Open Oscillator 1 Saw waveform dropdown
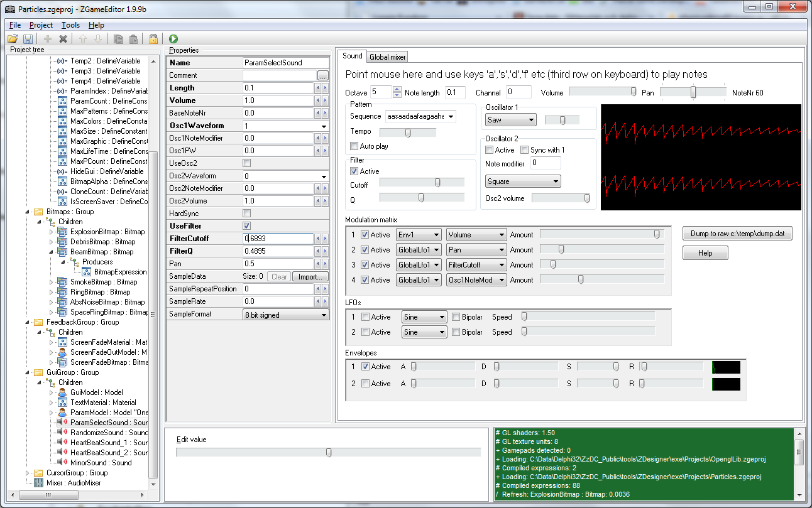812x508 pixels. (x=510, y=120)
